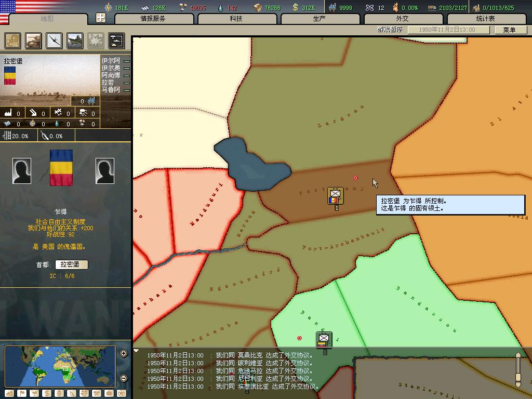The image size is (532, 399).
Task: Switch to terrain map mode mountain icon
Action: (9, 393)
